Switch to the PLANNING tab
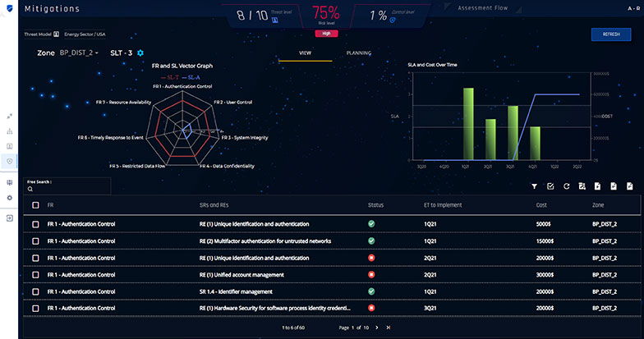 pos(358,53)
